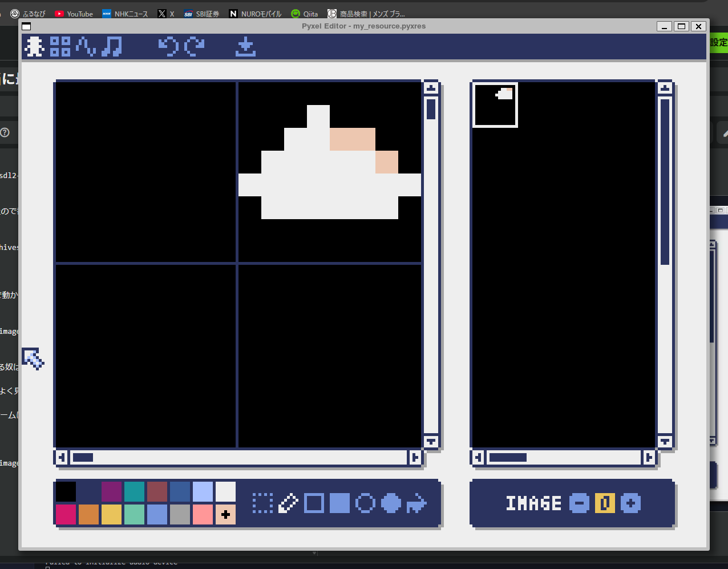This screenshot has height=569, width=728.
Task: Open the YouTube bookmark
Action: pos(74,13)
